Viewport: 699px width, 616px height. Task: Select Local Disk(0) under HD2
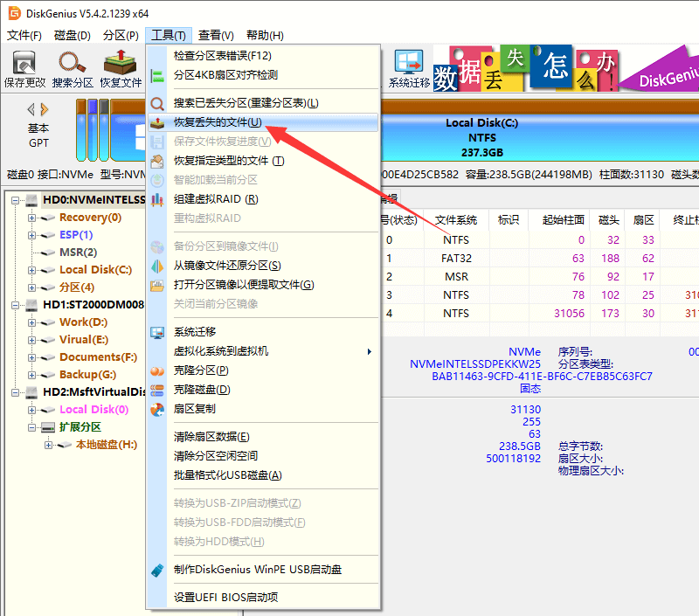coord(94,410)
